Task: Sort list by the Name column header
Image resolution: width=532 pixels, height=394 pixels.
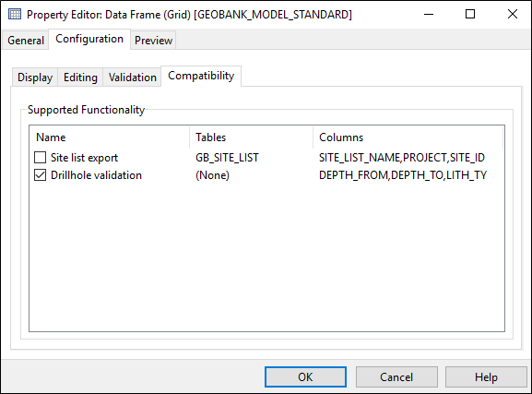Action: coord(109,137)
